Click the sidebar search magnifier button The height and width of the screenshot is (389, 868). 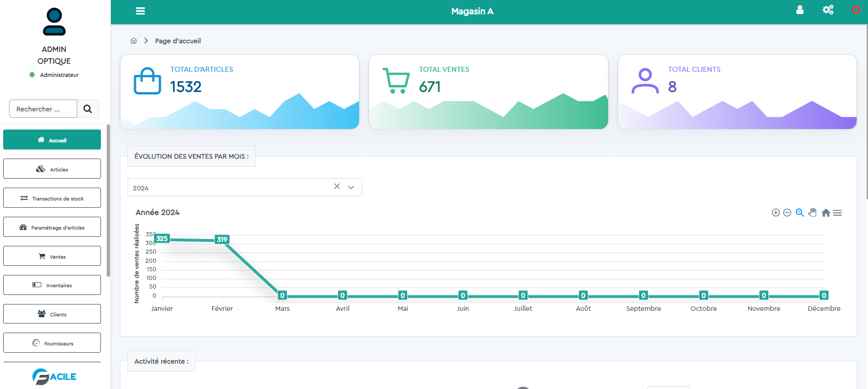(x=88, y=109)
